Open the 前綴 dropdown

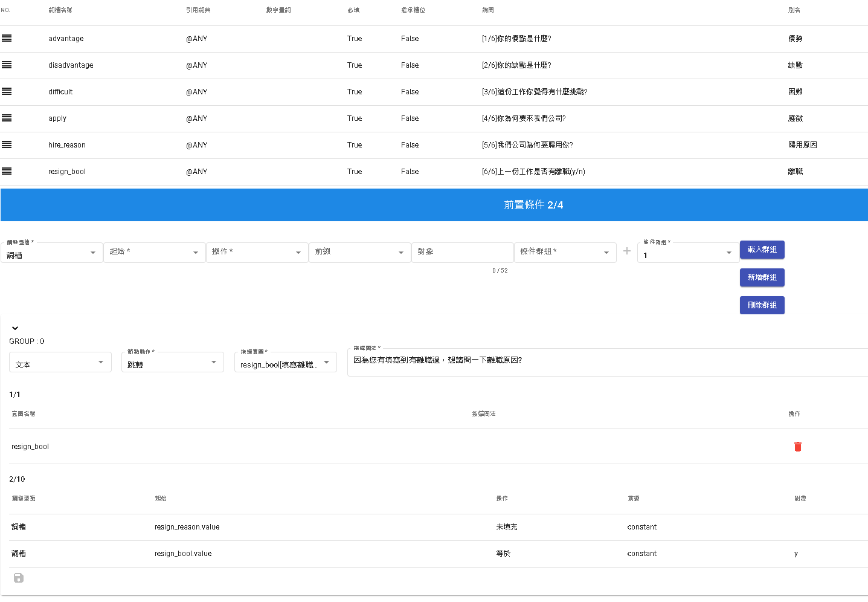coord(360,253)
